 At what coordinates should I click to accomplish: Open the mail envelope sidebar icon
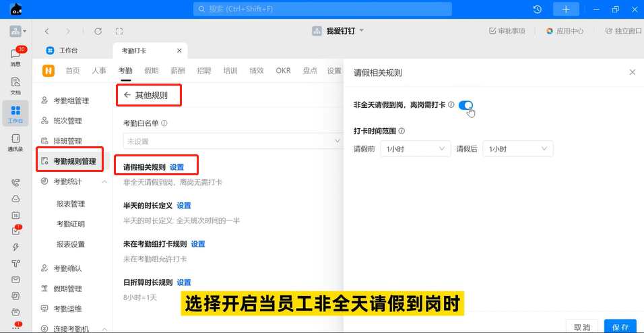point(15,280)
